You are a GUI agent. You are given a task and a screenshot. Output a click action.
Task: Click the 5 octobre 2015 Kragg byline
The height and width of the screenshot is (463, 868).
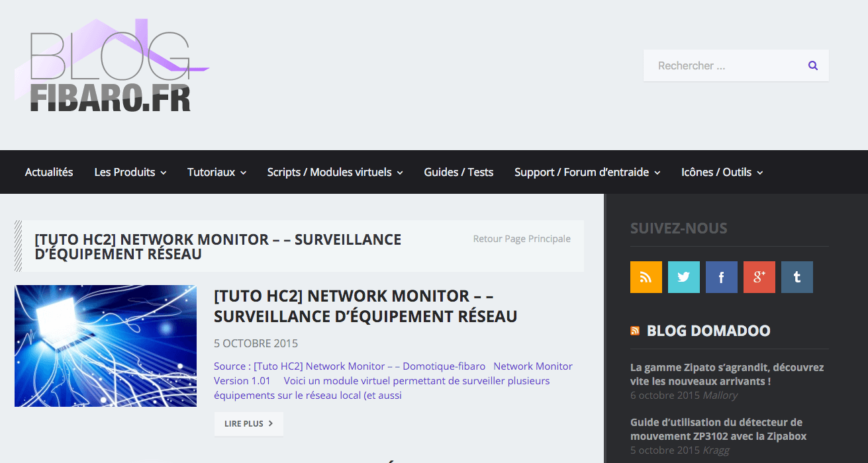[x=680, y=450]
